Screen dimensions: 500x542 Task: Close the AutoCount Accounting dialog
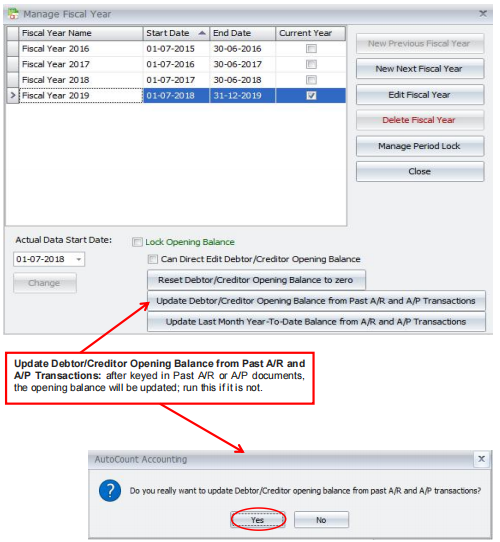(x=481, y=459)
